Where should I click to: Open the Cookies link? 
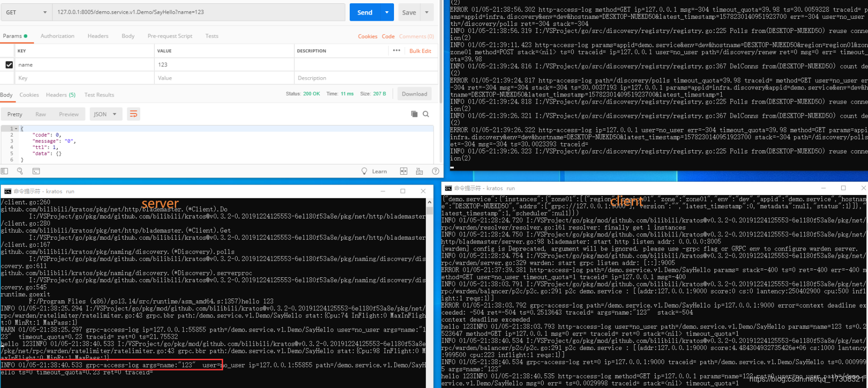[368, 36]
